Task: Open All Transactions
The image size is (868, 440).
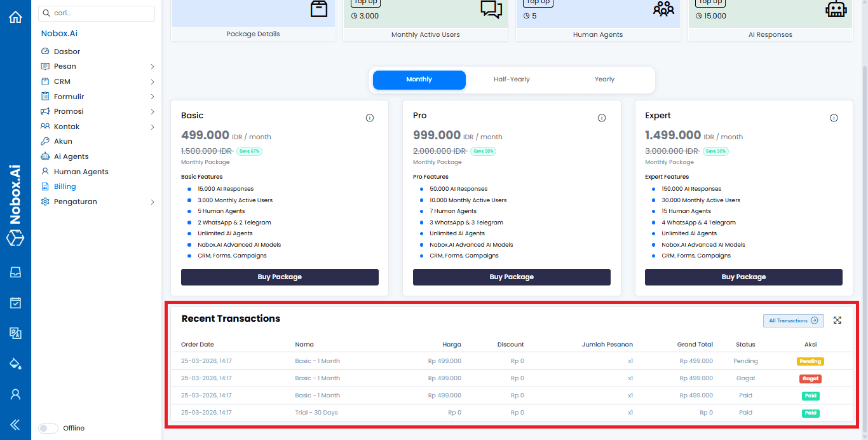Action: pyautogui.click(x=793, y=320)
